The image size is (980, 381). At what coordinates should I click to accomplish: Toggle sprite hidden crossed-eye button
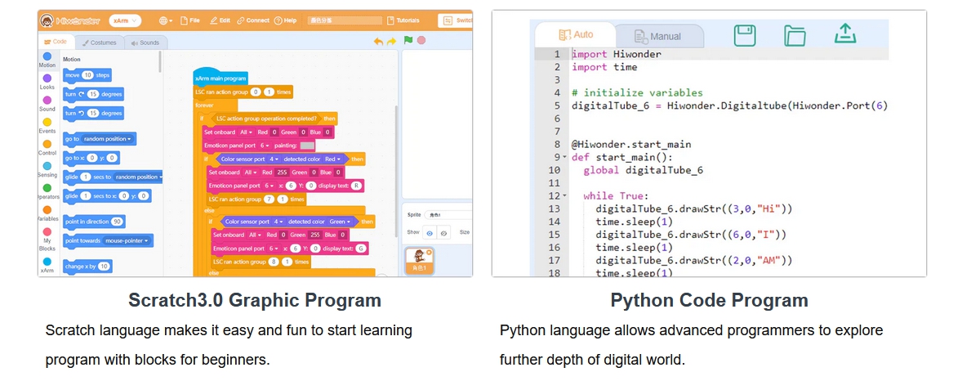(x=443, y=232)
